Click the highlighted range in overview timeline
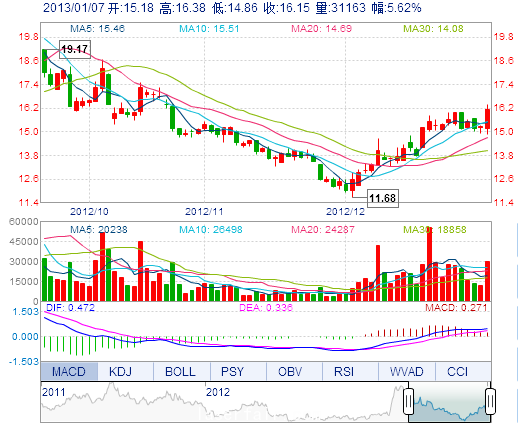The image size is (518, 424). (449, 401)
